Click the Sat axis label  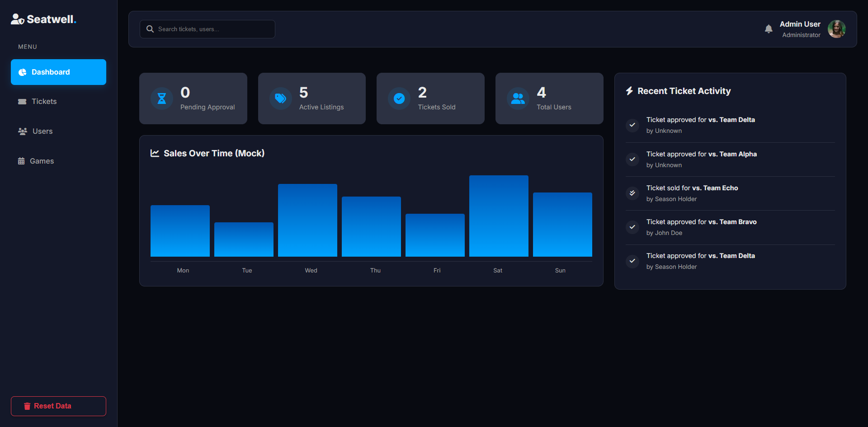click(x=498, y=271)
